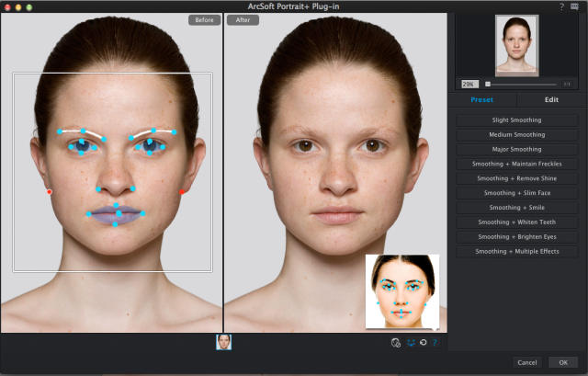
Task: Click the reset circular arrow icon
Action: pyautogui.click(x=423, y=343)
